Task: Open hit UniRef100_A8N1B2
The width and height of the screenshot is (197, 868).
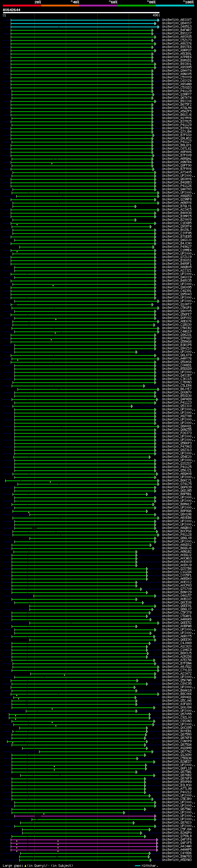Action: [177, 552]
